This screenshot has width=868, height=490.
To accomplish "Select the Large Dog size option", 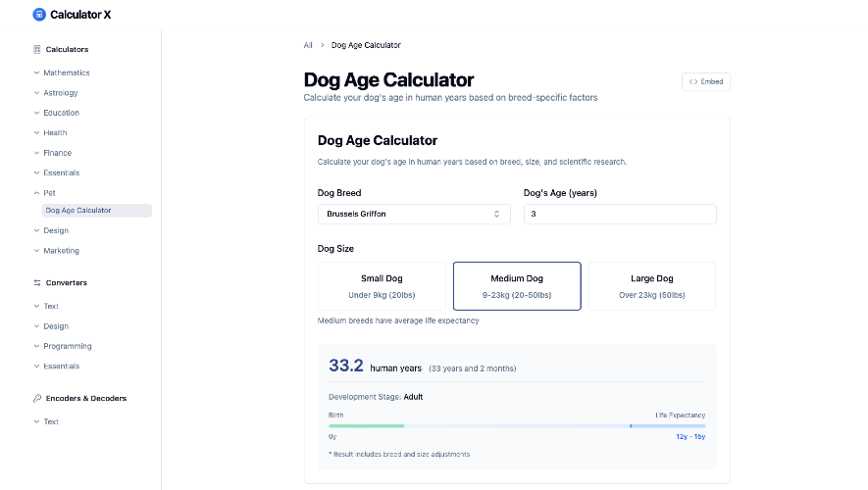I will [652, 286].
